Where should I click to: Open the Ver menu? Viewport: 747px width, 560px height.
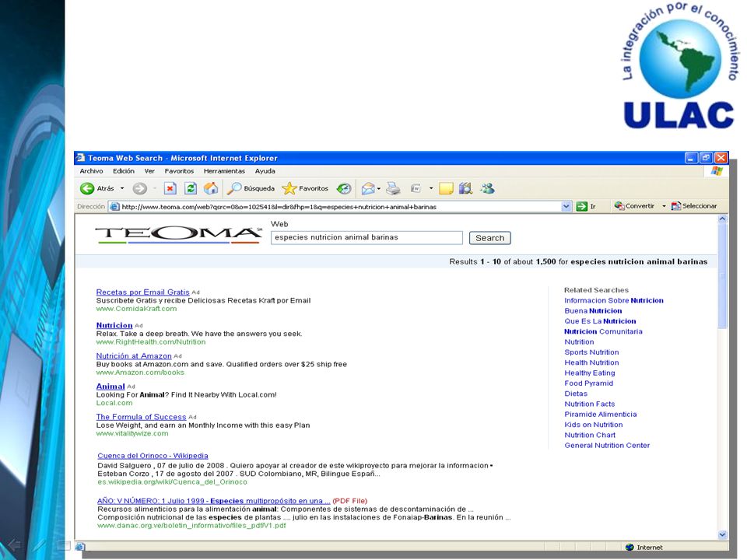(149, 171)
